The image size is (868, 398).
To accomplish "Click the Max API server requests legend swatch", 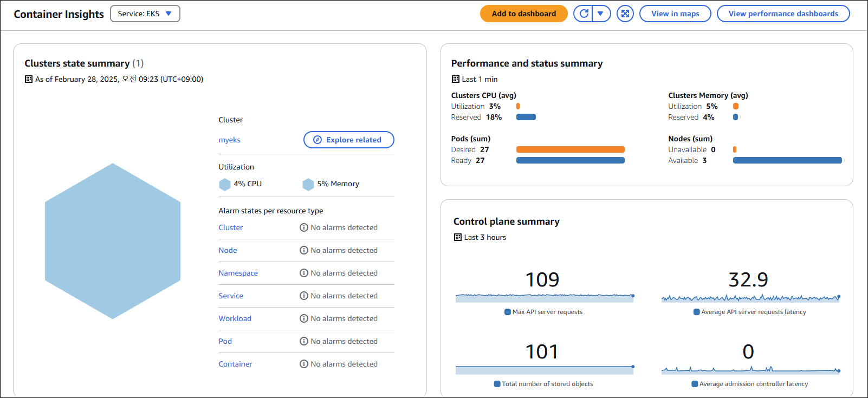I will tap(508, 312).
